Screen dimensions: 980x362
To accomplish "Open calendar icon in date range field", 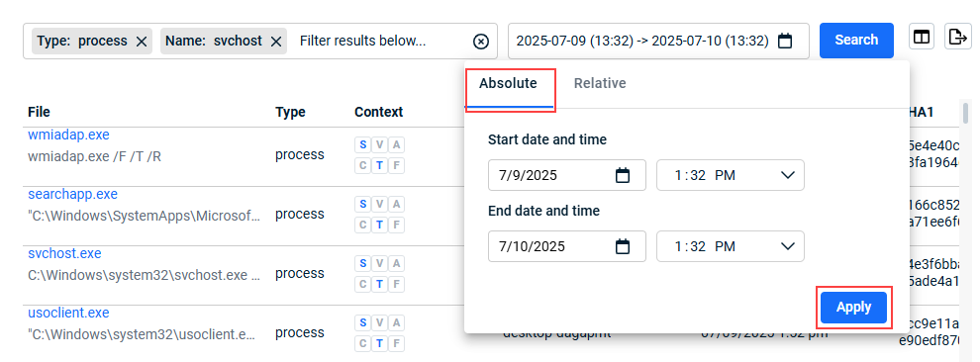I will tap(785, 42).
